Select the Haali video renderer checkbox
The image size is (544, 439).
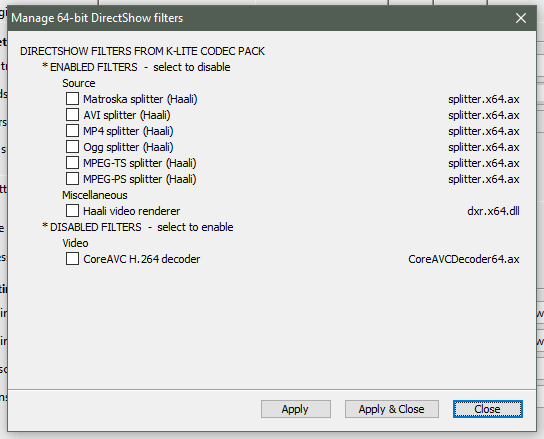72,211
